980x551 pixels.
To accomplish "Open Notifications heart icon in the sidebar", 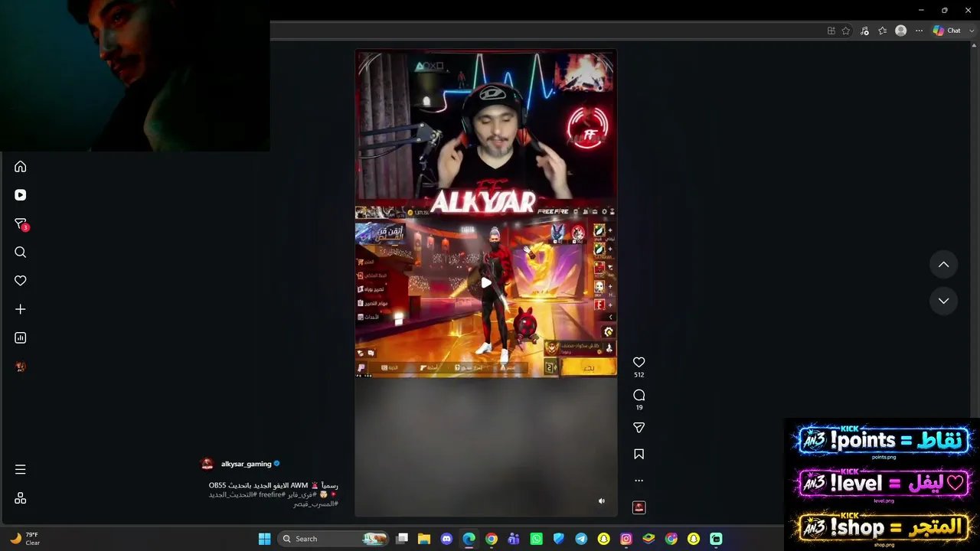I will click(21, 281).
